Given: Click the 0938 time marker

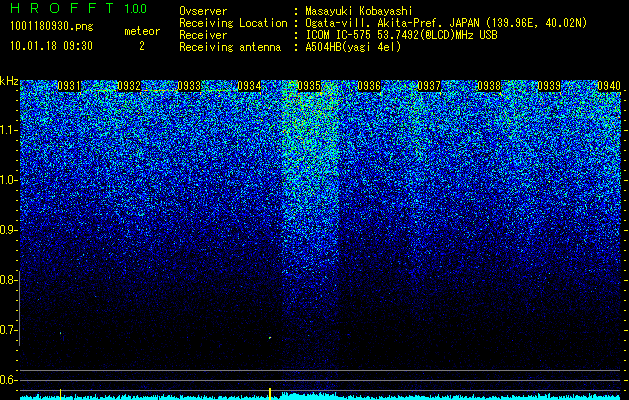Looking at the screenshot, I should tap(489, 86).
